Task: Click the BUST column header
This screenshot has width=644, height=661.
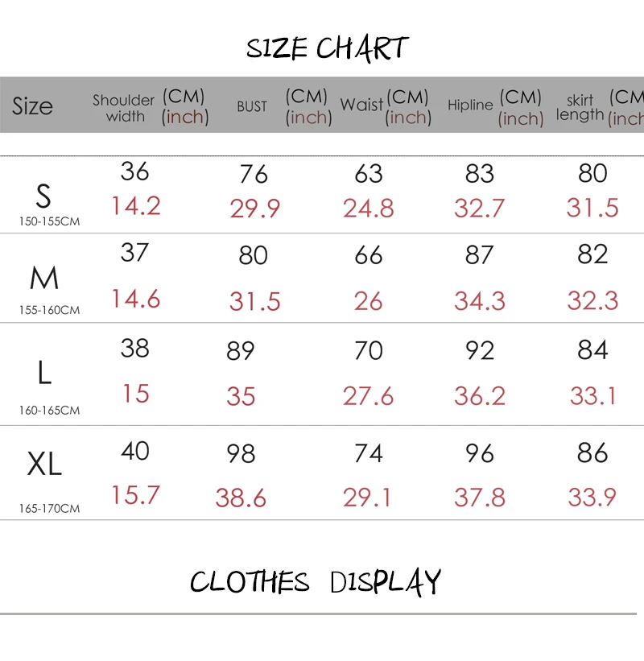Action: [x=252, y=106]
